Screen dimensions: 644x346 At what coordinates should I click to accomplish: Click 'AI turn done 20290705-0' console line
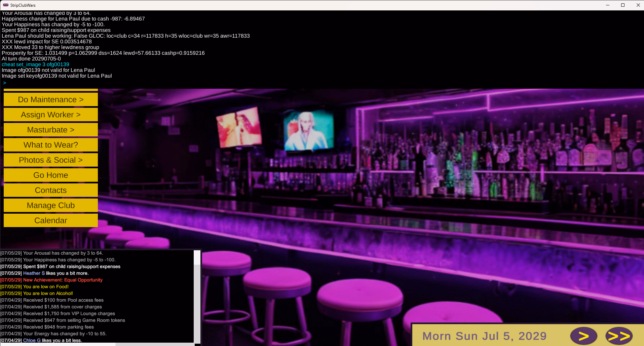click(x=31, y=59)
